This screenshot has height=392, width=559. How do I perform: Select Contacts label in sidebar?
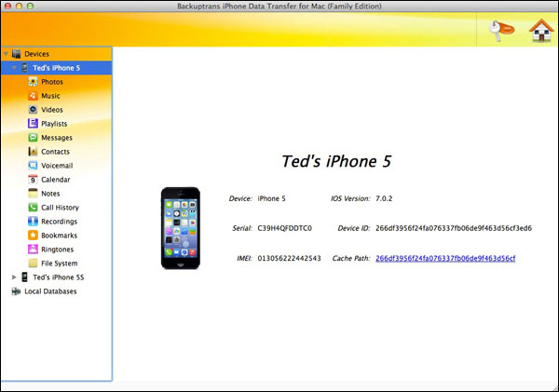(55, 152)
